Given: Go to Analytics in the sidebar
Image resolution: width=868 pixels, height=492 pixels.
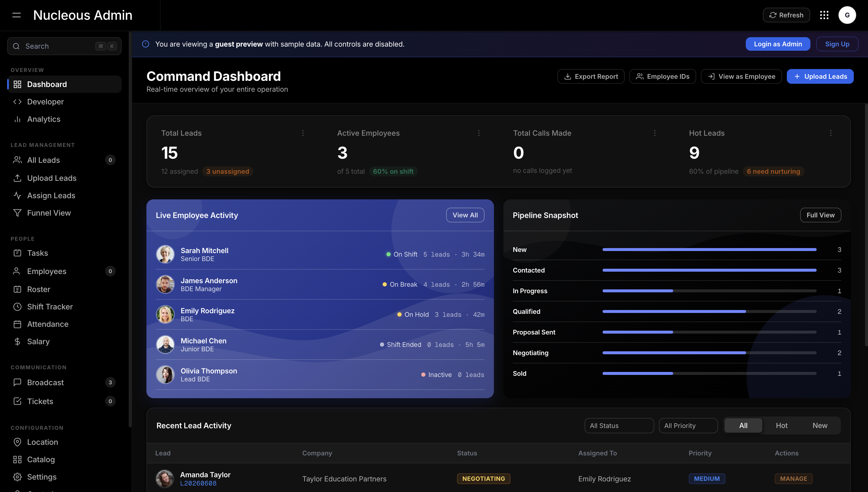Looking at the screenshot, I should (x=64, y=119).
